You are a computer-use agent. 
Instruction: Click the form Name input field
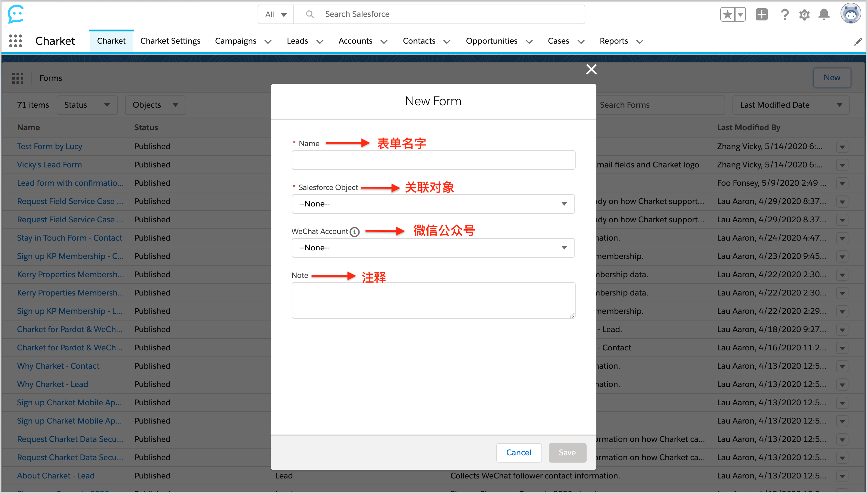[x=433, y=160]
